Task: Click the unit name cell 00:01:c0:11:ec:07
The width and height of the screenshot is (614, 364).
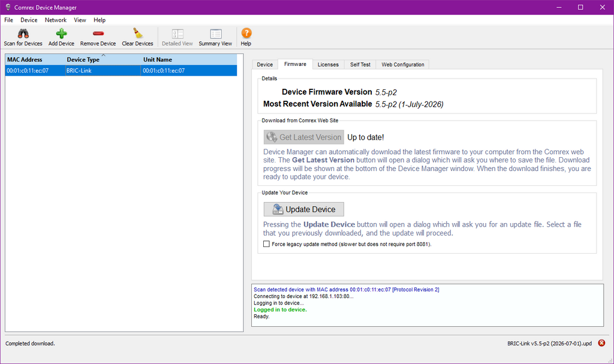Action: coord(189,71)
